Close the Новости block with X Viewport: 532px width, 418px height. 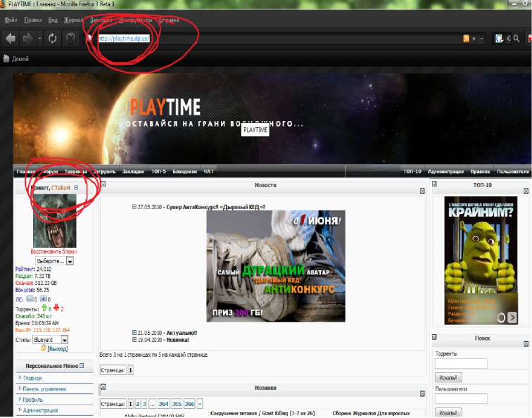tap(422, 191)
